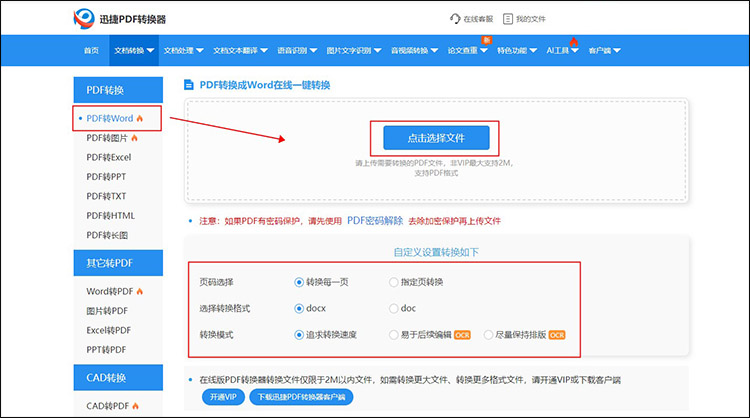Screen dimensions: 750x418
Task: Click the OCR badge beside 易于后续编辑
Action: (462, 335)
